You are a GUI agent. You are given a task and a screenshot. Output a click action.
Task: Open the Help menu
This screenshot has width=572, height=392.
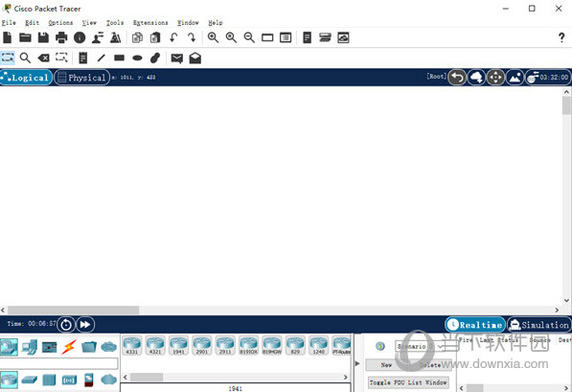[x=216, y=23]
